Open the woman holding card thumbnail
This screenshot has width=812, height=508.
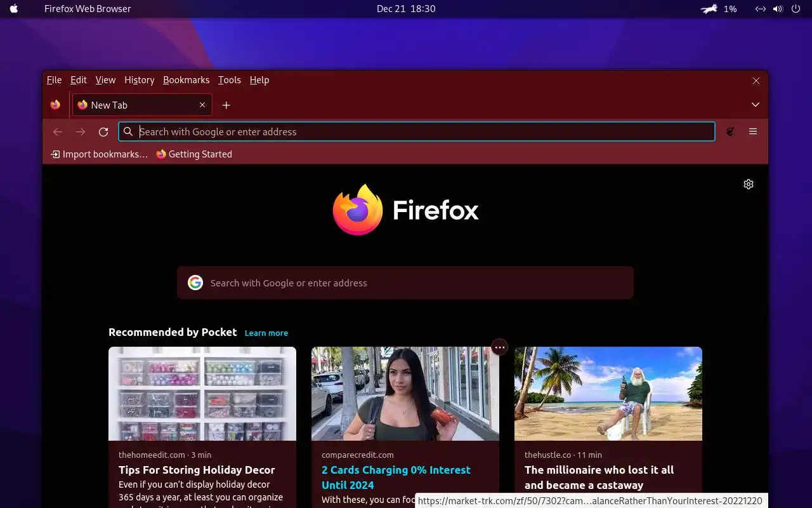point(405,394)
